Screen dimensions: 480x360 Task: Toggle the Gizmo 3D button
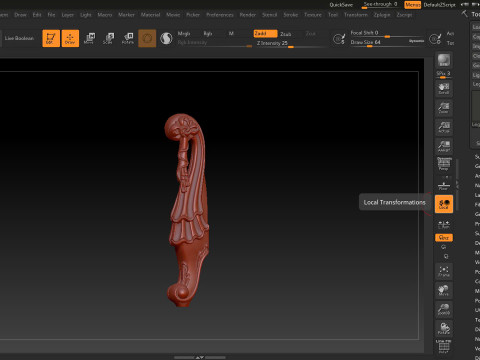[x=147, y=38]
